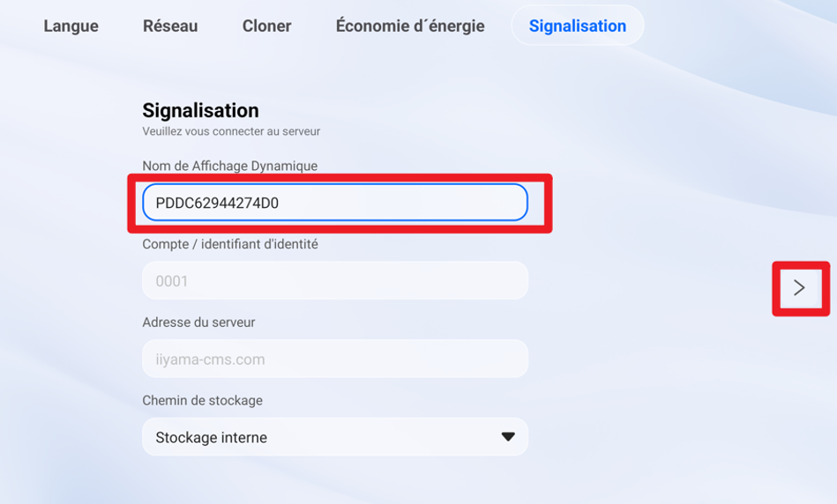
Task: Select the Stockage interne option text
Action: click(x=212, y=438)
